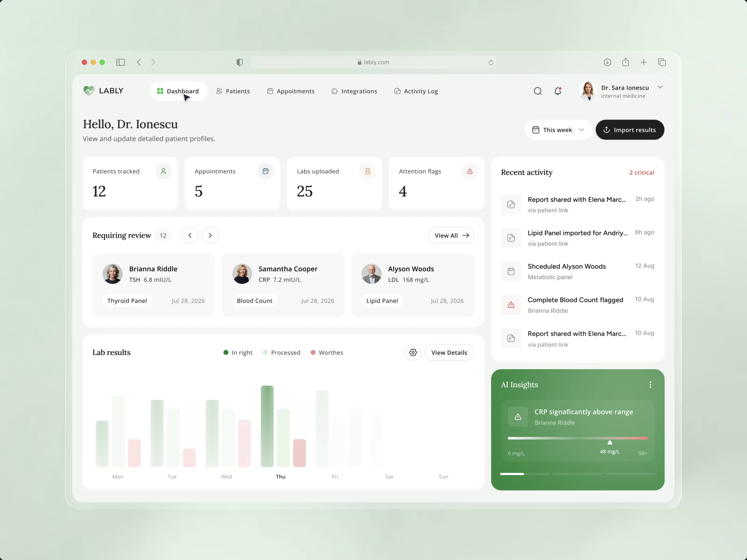Click the lably.com address bar

tap(373, 62)
